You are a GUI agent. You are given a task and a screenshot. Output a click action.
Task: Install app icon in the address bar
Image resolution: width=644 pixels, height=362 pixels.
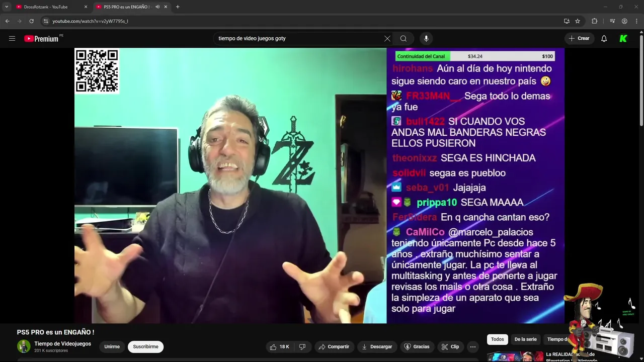tap(567, 21)
